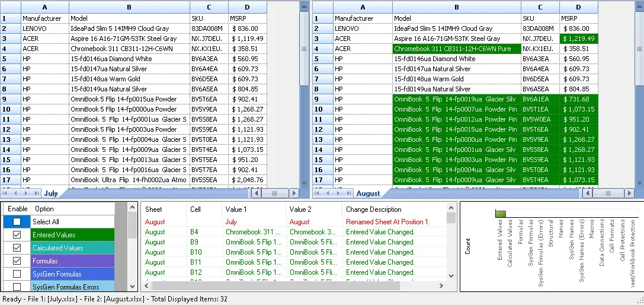Uncheck the Entered Values checkbox

(17, 234)
